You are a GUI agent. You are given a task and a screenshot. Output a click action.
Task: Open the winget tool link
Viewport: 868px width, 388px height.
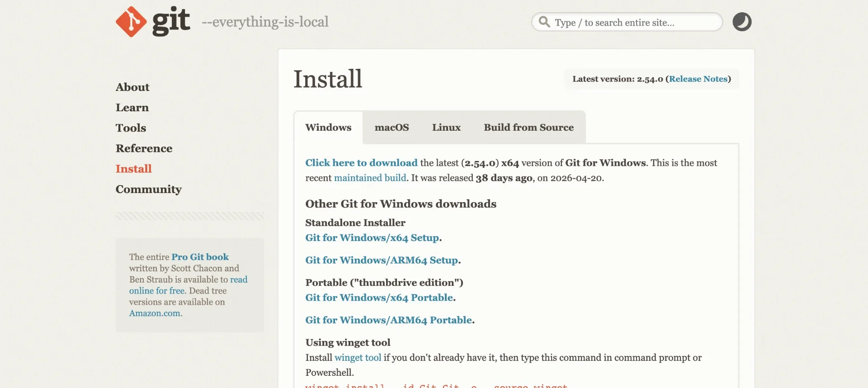pyautogui.click(x=358, y=358)
